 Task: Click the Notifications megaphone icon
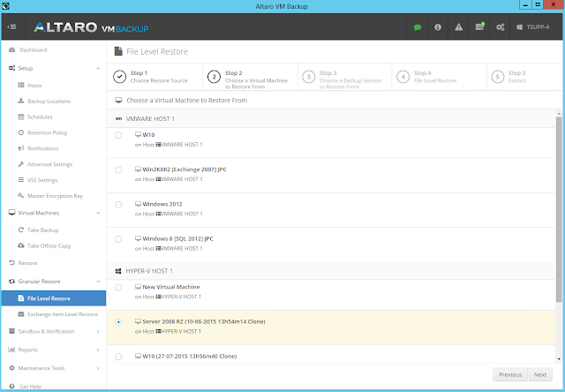coord(21,148)
